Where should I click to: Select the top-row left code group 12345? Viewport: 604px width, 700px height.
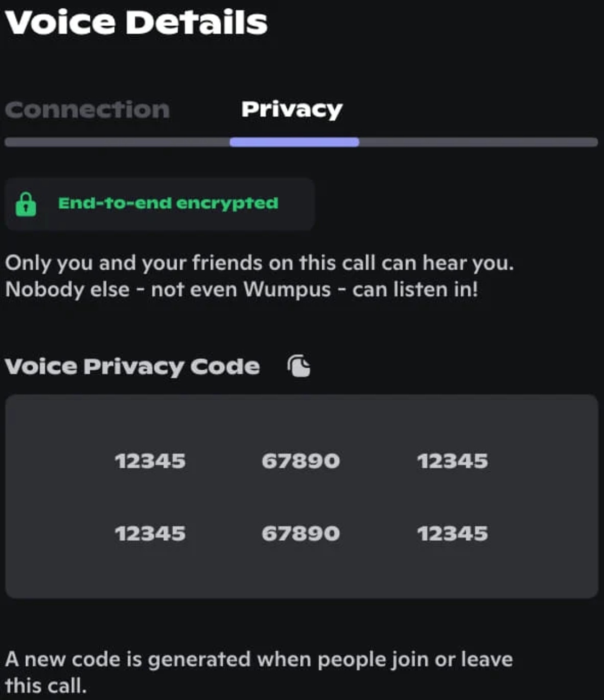(x=150, y=461)
